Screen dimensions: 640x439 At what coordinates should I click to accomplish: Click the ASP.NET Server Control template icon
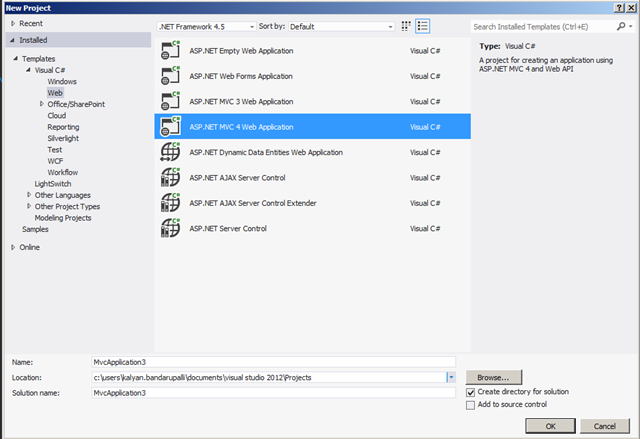click(x=170, y=228)
